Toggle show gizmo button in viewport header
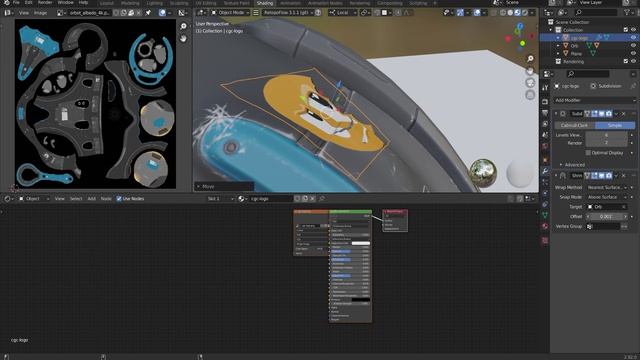 coord(460,13)
